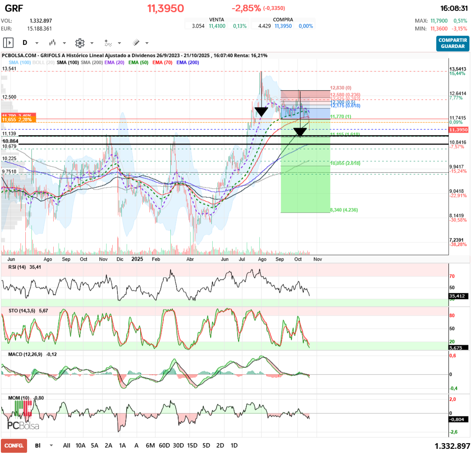Switch to the 1D timeframe tab
Viewport: 476px width, 455px height.
coord(234,445)
